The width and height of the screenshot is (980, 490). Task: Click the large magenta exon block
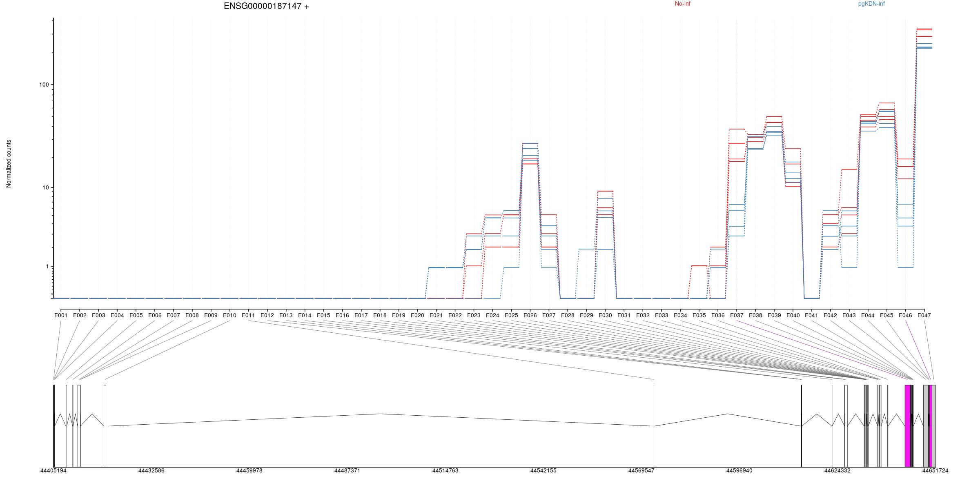coord(907,425)
